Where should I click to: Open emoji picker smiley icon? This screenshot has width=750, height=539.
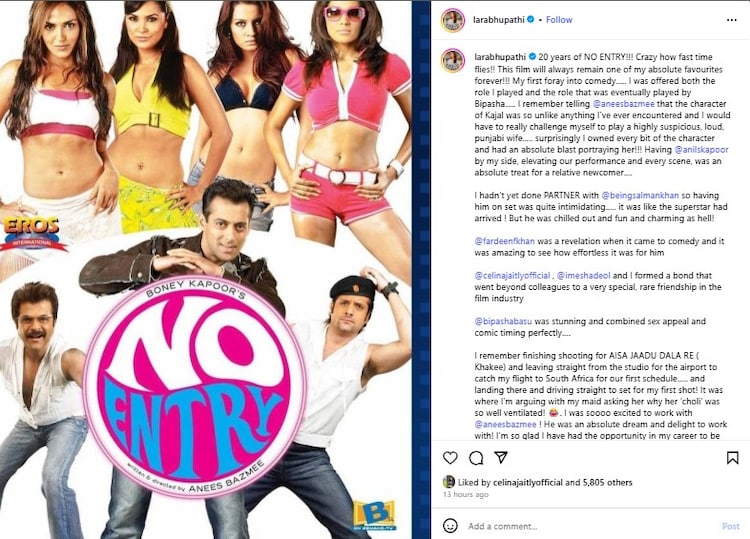coord(450,526)
